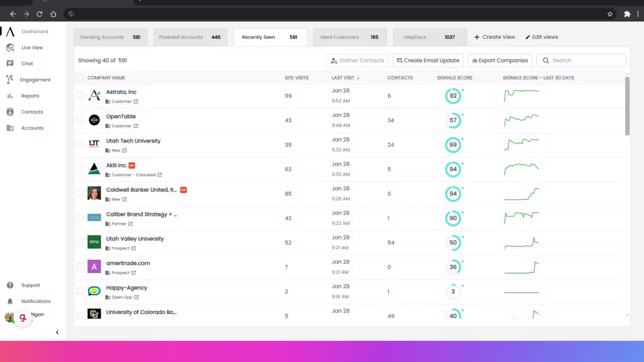
Task: Open the Chat section
Action: [x=27, y=63]
